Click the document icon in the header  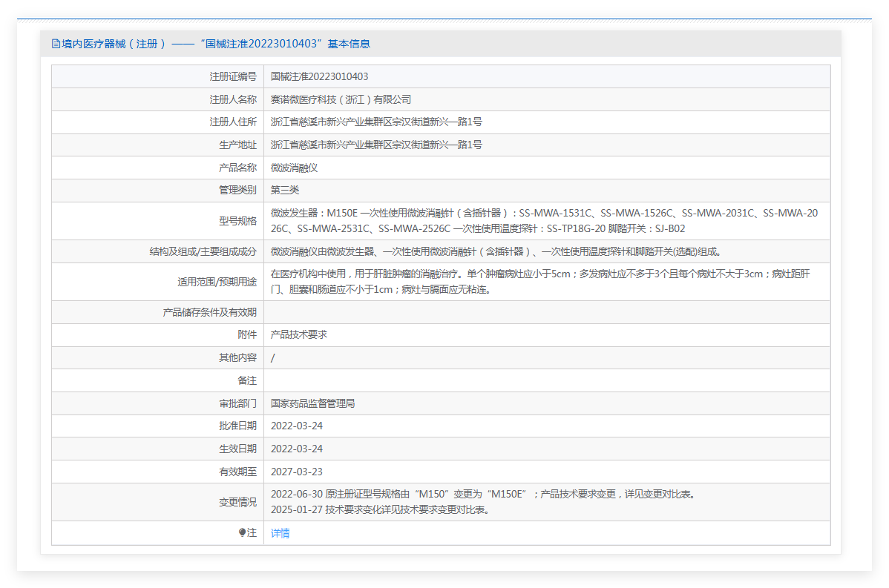56,44
